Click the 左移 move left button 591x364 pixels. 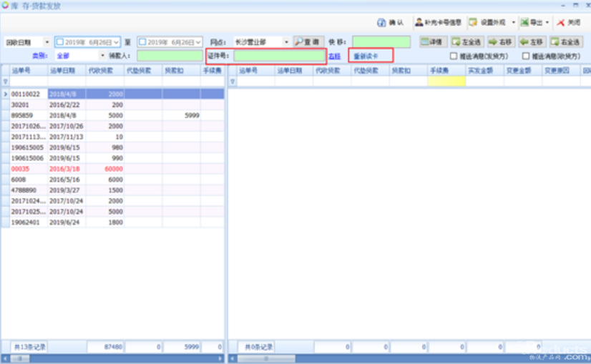pyautogui.click(x=532, y=42)
